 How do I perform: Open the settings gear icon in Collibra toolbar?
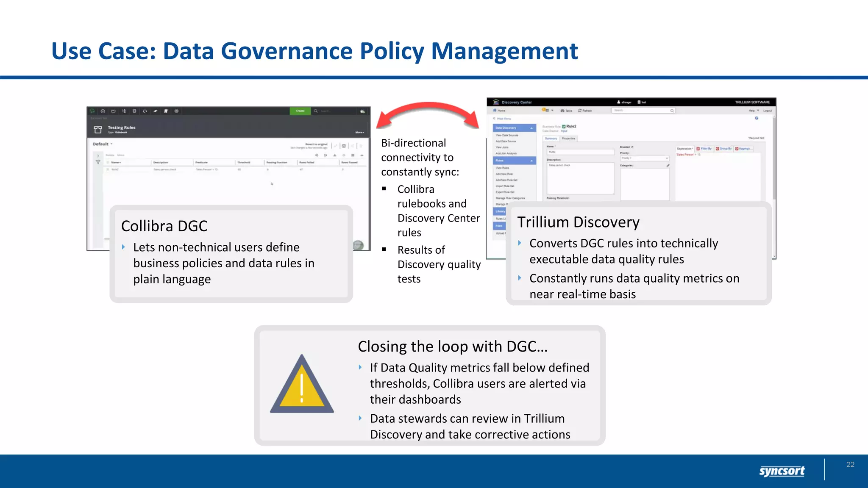[176, 111]
